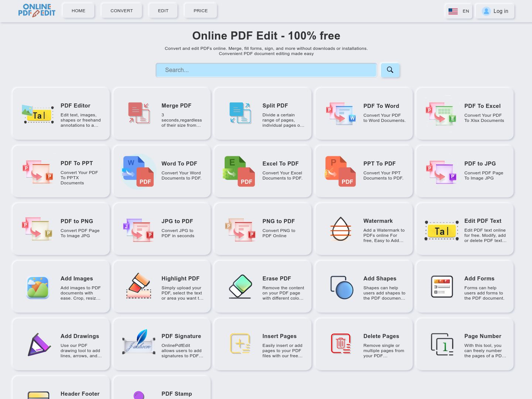Click the Insert Pages title text
This screenshot has height=399, width=532.
tap(280, 336)
